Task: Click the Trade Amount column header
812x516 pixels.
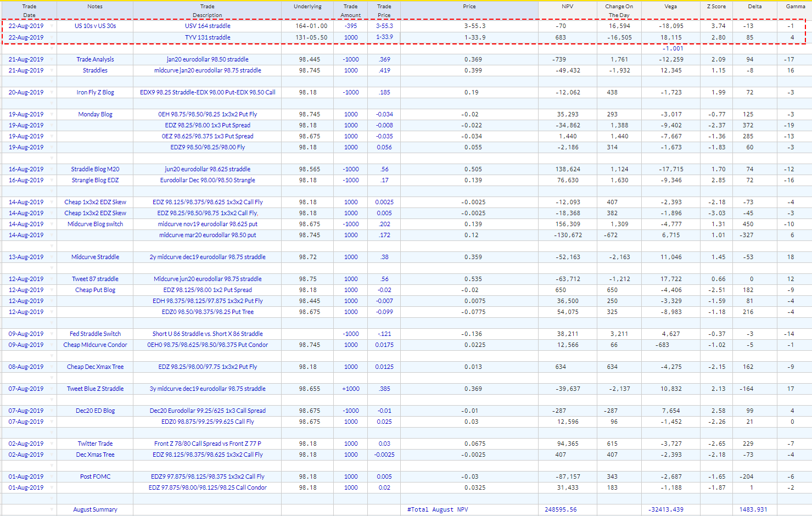Action: click(350, 10)
